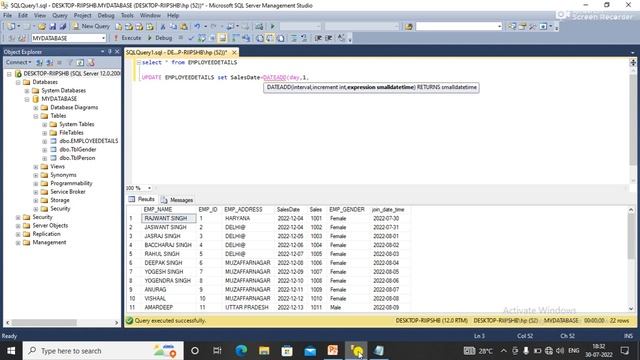640x360 pixels.
Task: Open the Edit menu
Action: [23, 16]
